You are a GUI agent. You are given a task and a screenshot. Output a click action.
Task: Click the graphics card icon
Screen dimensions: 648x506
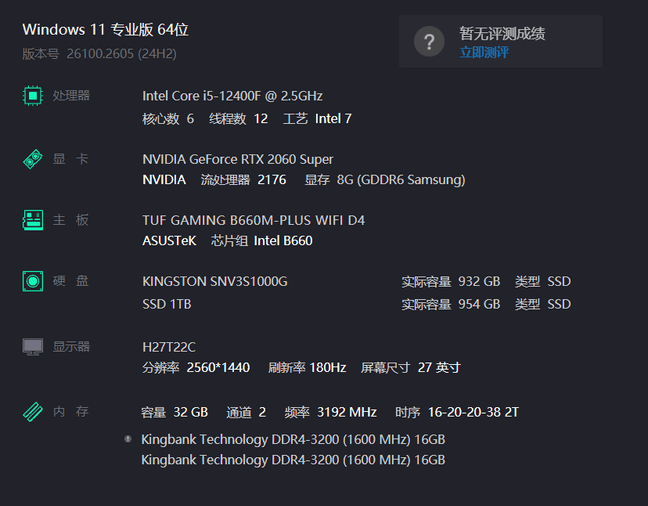coord(33,159)
